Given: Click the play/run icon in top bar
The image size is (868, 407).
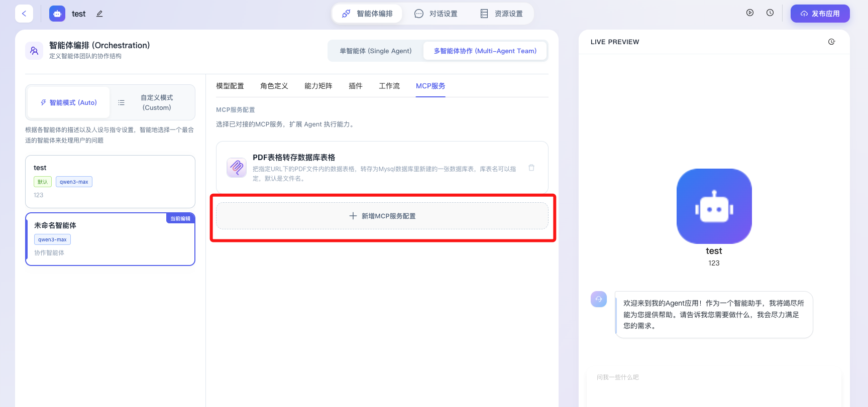Looking at the screenshot, I should click(750, 13).
